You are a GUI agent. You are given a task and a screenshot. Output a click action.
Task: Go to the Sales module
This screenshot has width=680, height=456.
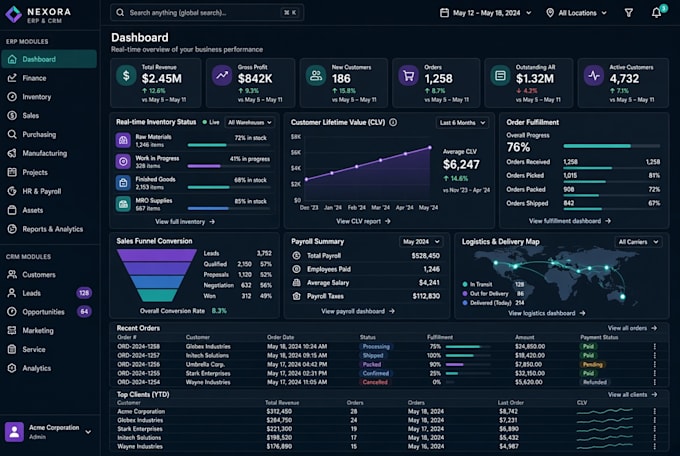[x=49, y=115]
